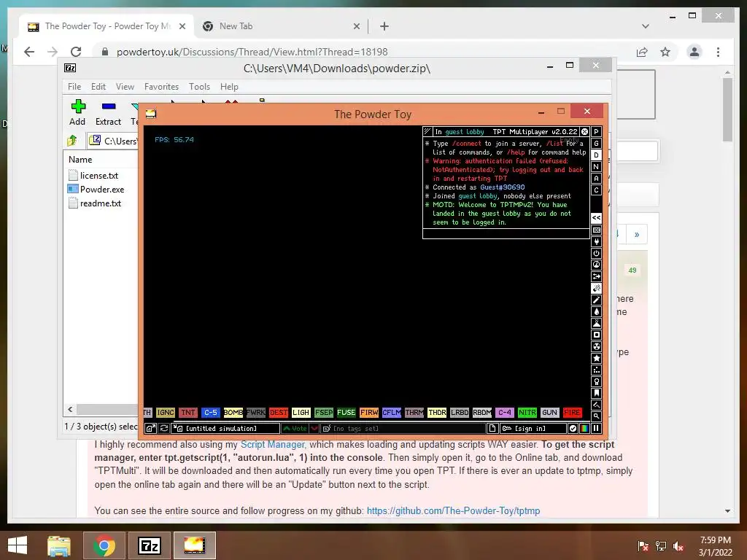747x560 pixels.
Task: Toggle the C button in Powder Toy
Action: [596, 190]
